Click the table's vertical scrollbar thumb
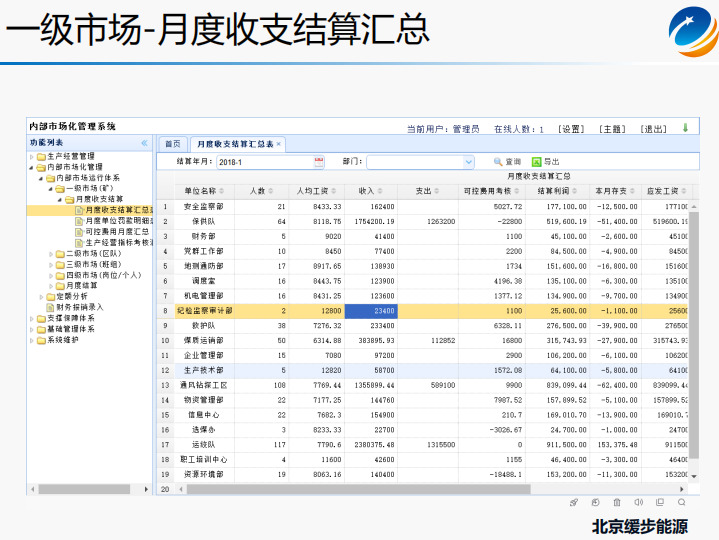The width and height of the screenshot is (719, 540). coord(694,336)
